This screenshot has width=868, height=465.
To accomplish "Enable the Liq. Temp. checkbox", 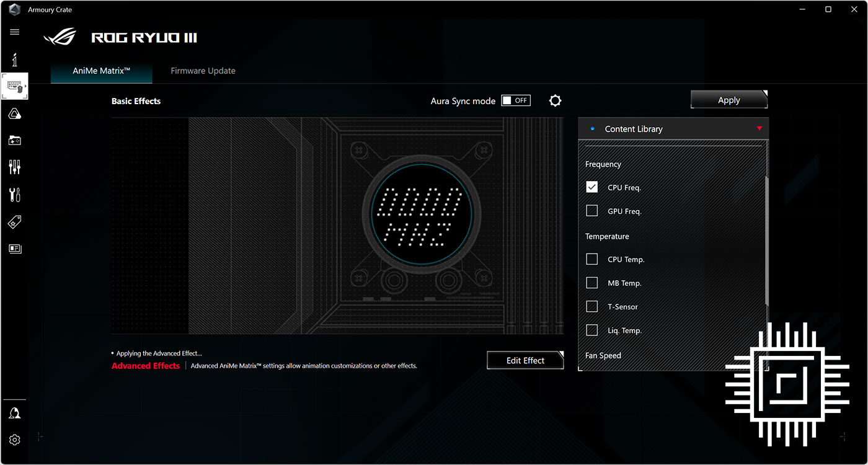I will 591,330.
